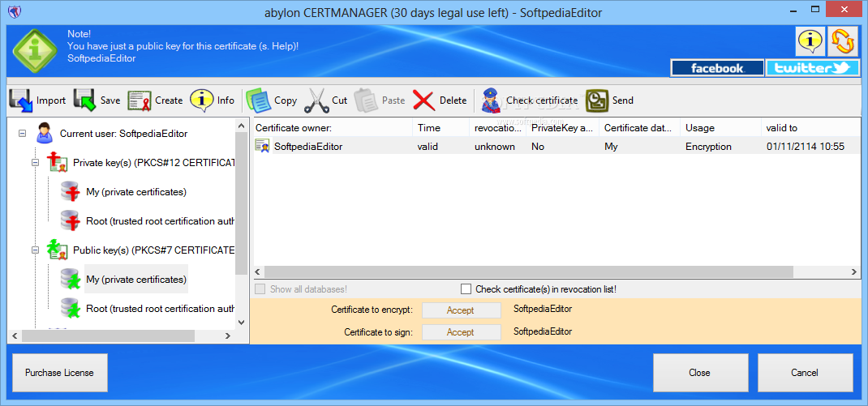Select My (private certificates) under Public keys
Screen dimensions: 868x406
tap(136, 280)
